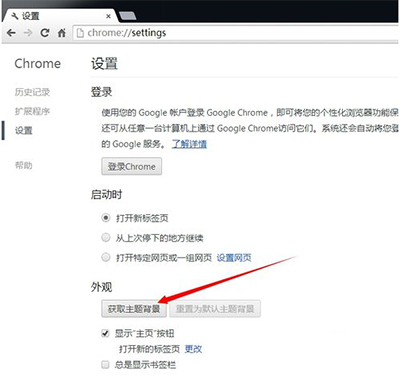Open a new tab with the new-tab button

[127, 15]
